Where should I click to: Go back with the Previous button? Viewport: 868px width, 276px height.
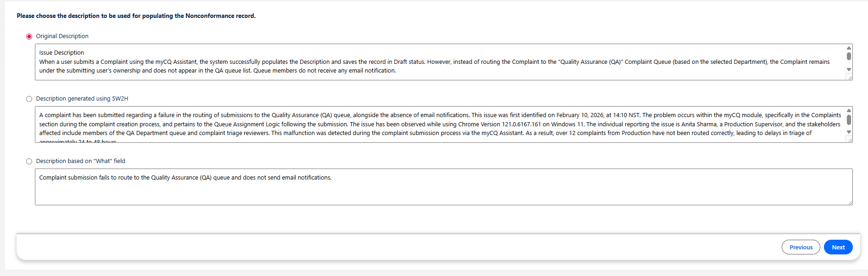[801, 247]
